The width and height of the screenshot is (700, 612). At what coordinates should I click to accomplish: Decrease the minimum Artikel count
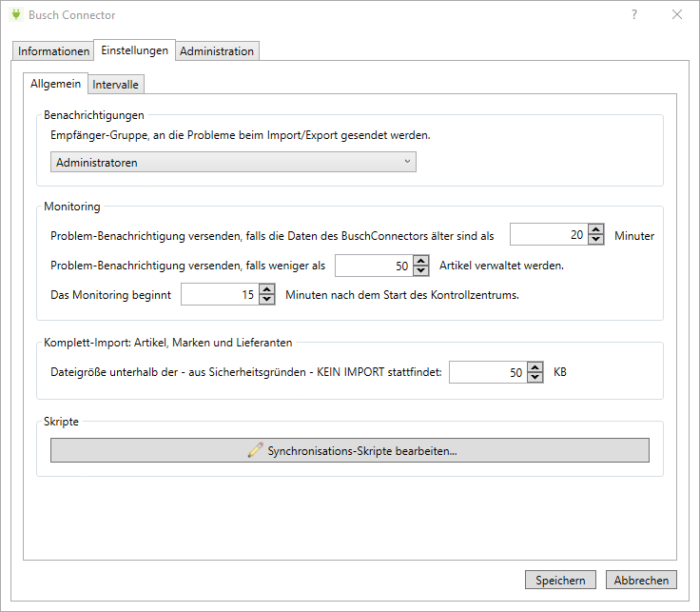[421, 270]
